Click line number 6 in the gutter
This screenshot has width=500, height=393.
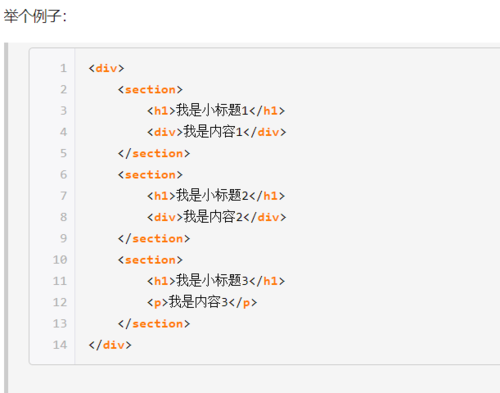(63, 175)
